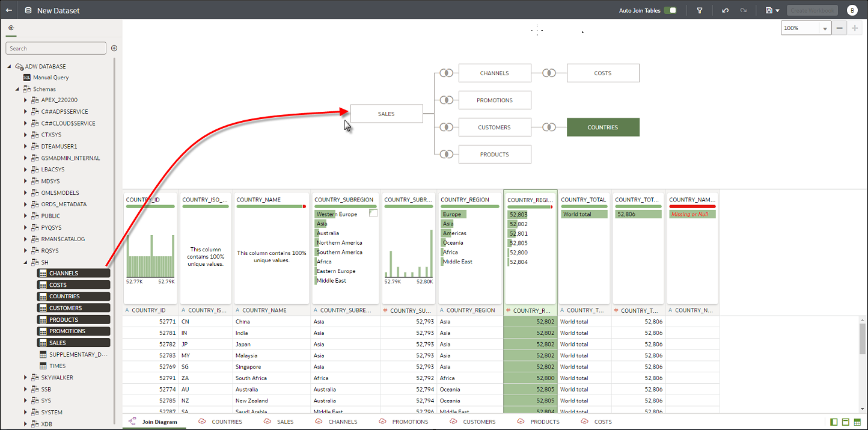The image size is (868, 430).
Task: Select the Manual Query SQL icon
Action: 26,78
